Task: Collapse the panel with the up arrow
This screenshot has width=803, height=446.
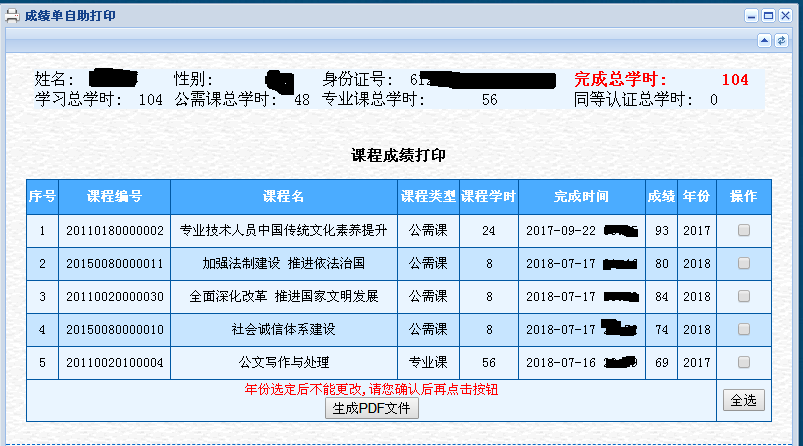Action: [x=765, y=40]
